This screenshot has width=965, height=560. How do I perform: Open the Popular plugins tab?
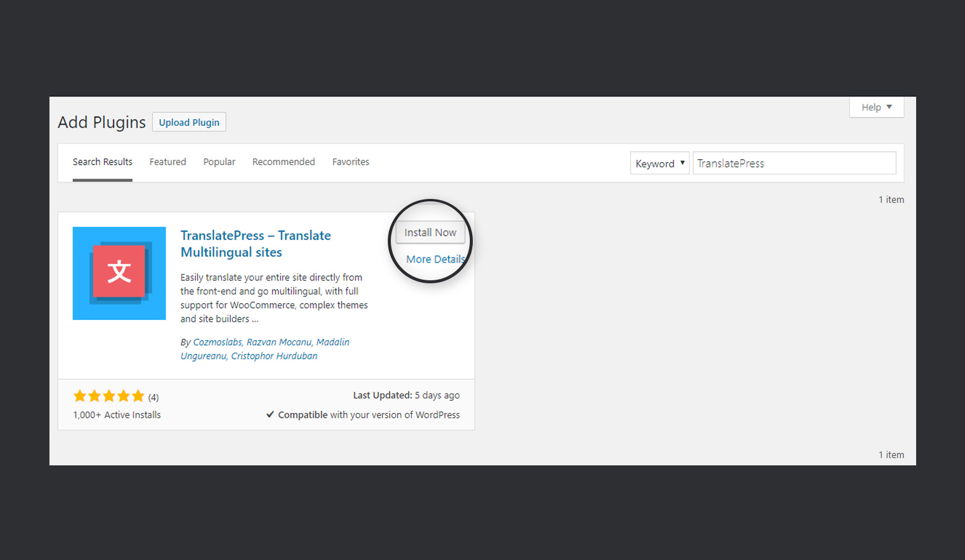[219, 162]
